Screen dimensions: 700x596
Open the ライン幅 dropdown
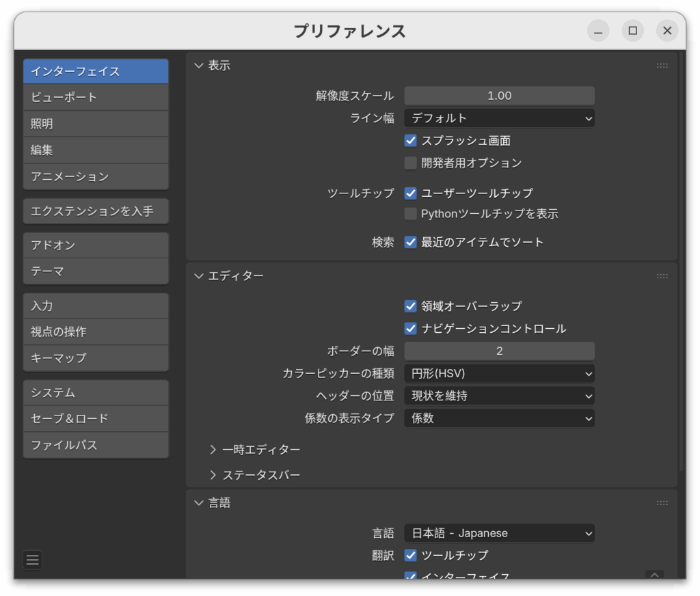(499, 118)
